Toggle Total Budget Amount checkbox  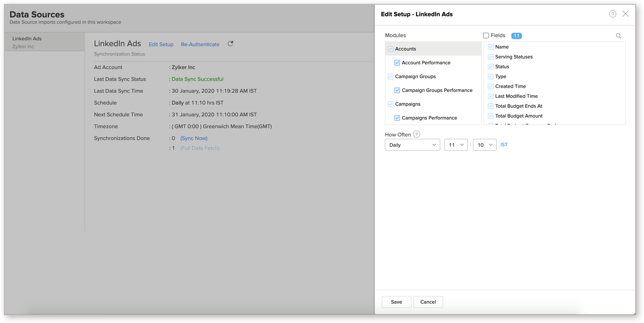click(491, 116)
